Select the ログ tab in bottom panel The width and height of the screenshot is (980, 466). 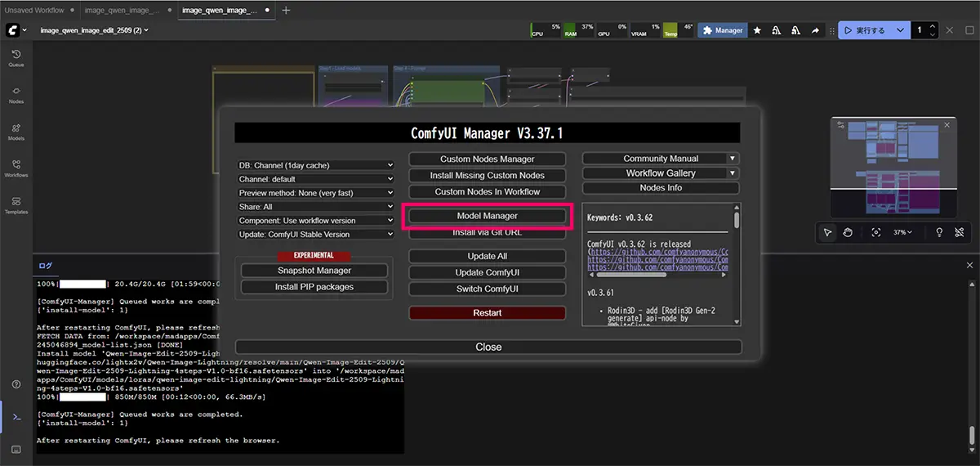click(46, 266)
